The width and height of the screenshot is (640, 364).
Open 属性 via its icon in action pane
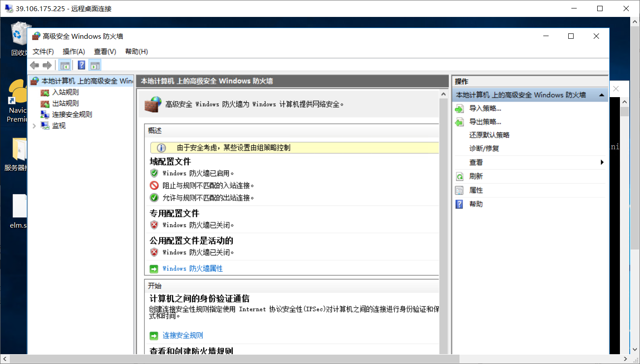click(459, 190)
